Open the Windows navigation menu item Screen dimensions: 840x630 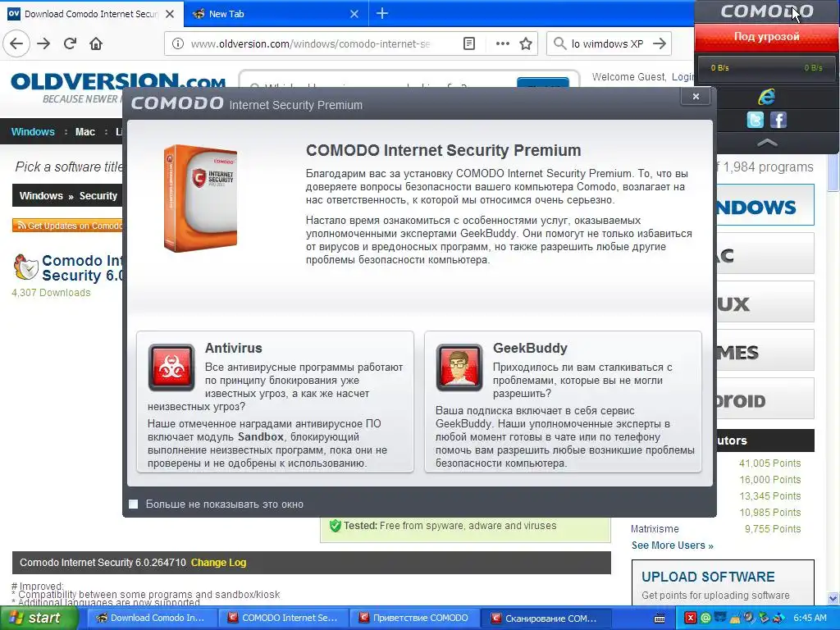pyautogui.click(x=33, y=132)
